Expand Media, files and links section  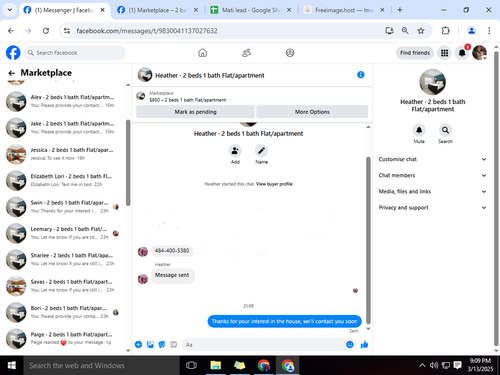tap(432, 191)
